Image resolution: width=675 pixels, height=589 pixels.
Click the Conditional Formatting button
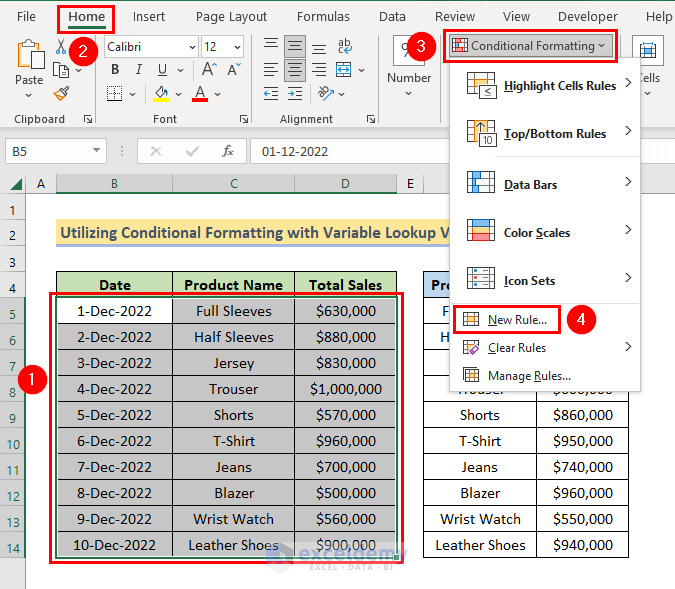(531, 46)
